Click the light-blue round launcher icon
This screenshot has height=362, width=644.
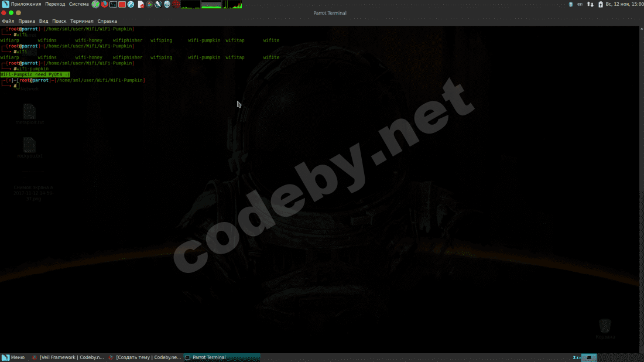[x=131, y=5]
